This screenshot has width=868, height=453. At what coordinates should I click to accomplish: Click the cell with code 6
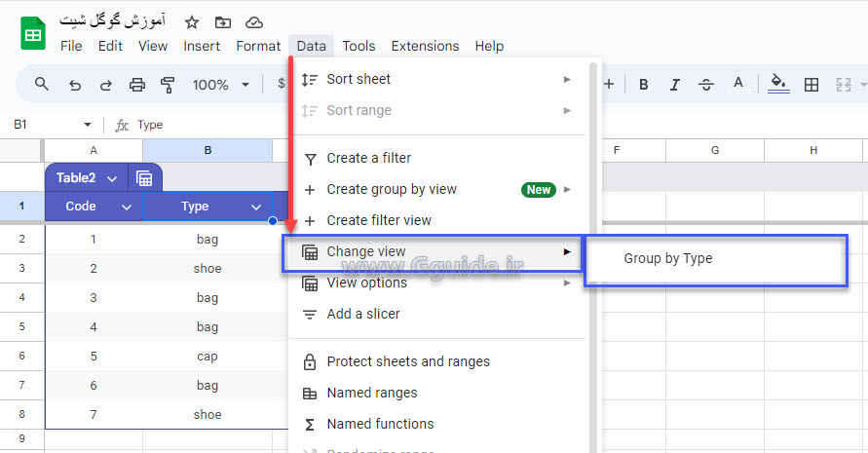click(94, 386)
